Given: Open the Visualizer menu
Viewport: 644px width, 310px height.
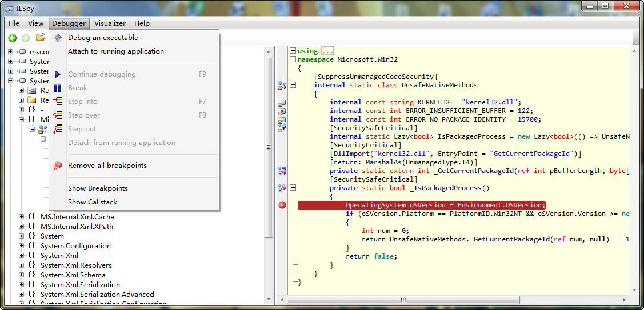Looking at the screenshot, I should [110, 23].
